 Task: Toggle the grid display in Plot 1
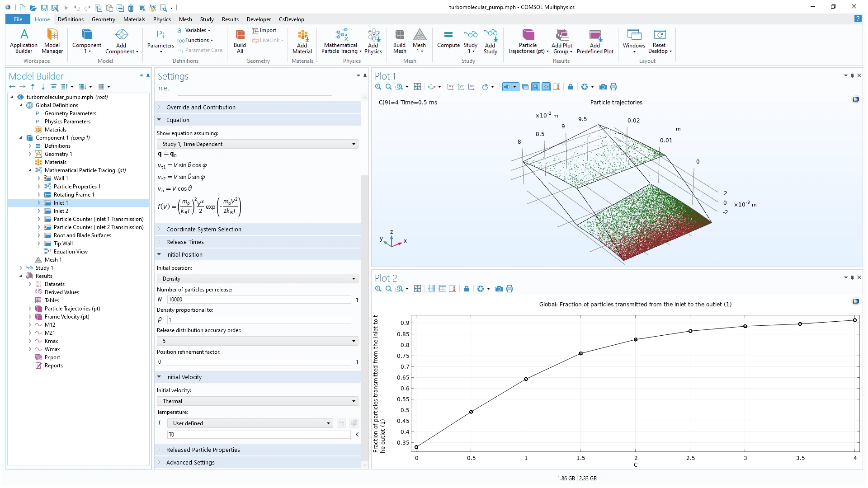click(x=536, y=87)
